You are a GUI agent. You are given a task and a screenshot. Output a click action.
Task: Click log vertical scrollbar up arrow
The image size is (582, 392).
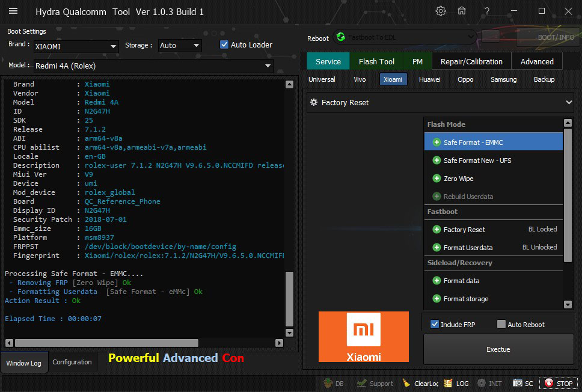[290, 85]
